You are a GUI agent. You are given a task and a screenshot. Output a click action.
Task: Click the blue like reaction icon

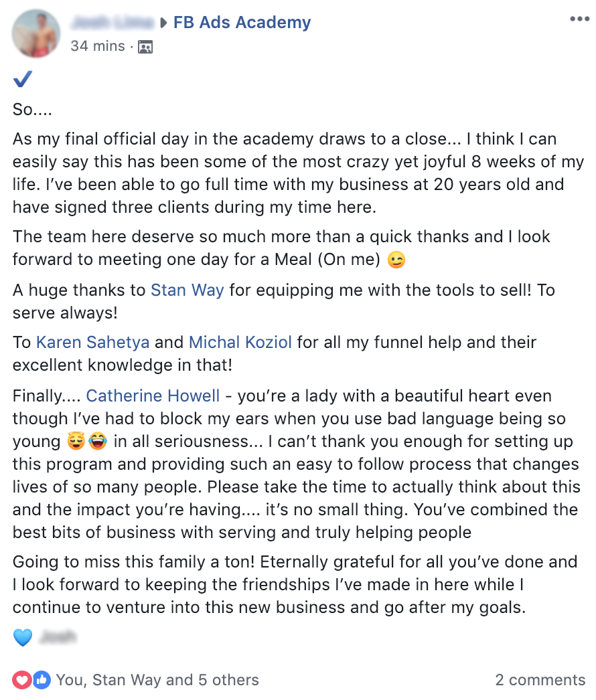(40, 680)
